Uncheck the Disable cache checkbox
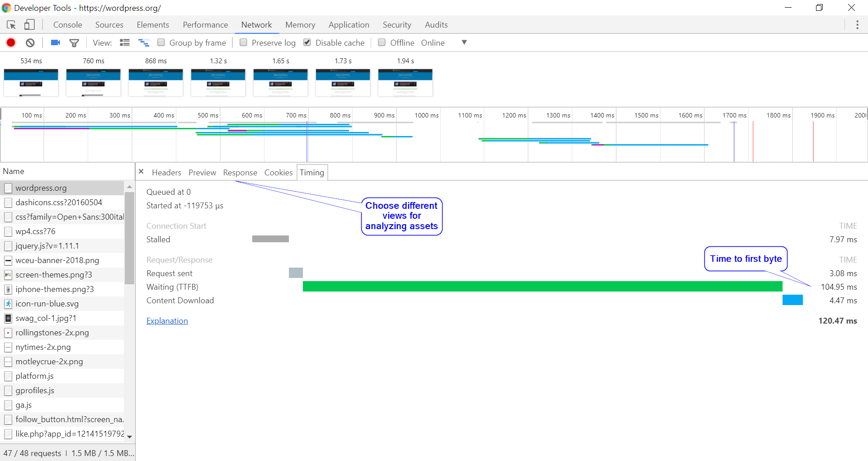This screenshot has width=868, height=461. (307, 42)
